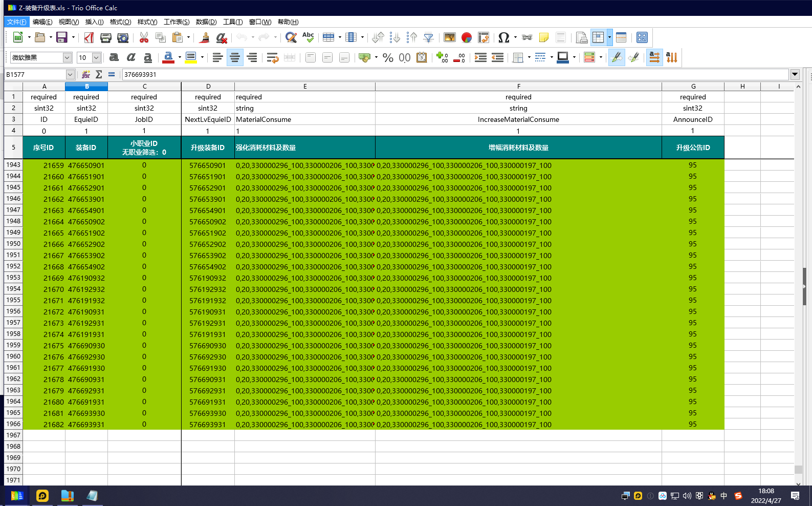Print the spreadsheet with printer icon
Screen dimensions: 812x506
[x=106, y=37]
